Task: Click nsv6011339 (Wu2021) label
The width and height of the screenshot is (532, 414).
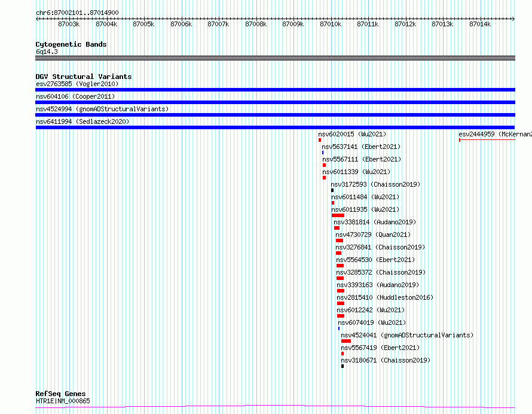Action: coord(356,172)
